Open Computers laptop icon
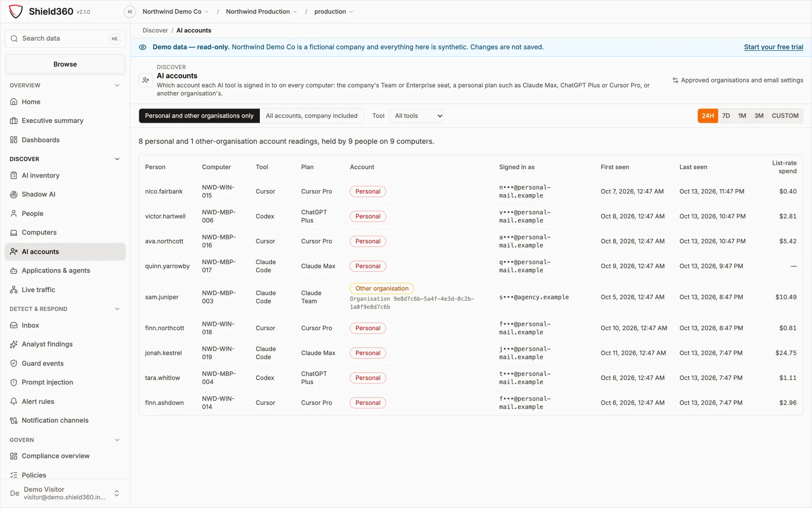This screenshot has height=508, width=812. click(14, 232)
